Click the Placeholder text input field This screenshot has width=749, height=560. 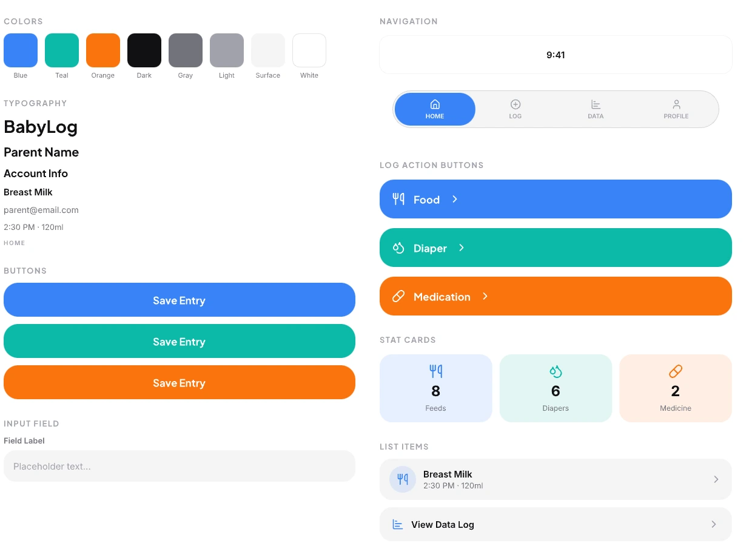click(180, 466)
